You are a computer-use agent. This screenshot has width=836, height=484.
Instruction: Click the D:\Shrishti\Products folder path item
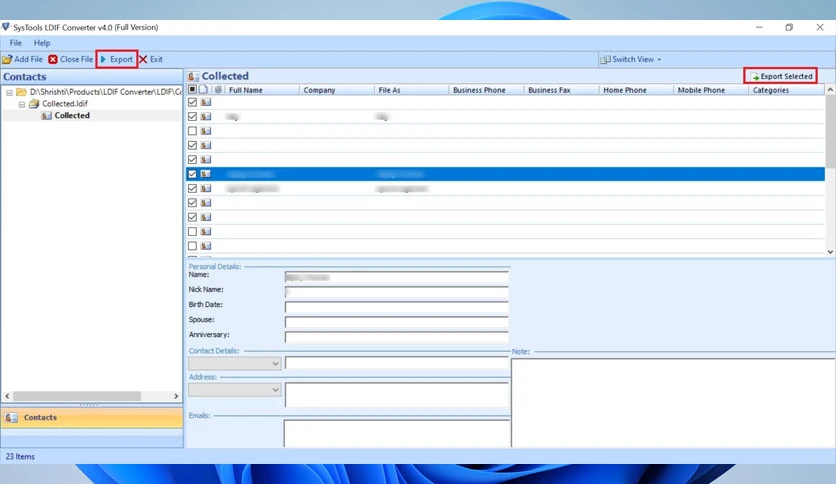click(x=105, y=92)
